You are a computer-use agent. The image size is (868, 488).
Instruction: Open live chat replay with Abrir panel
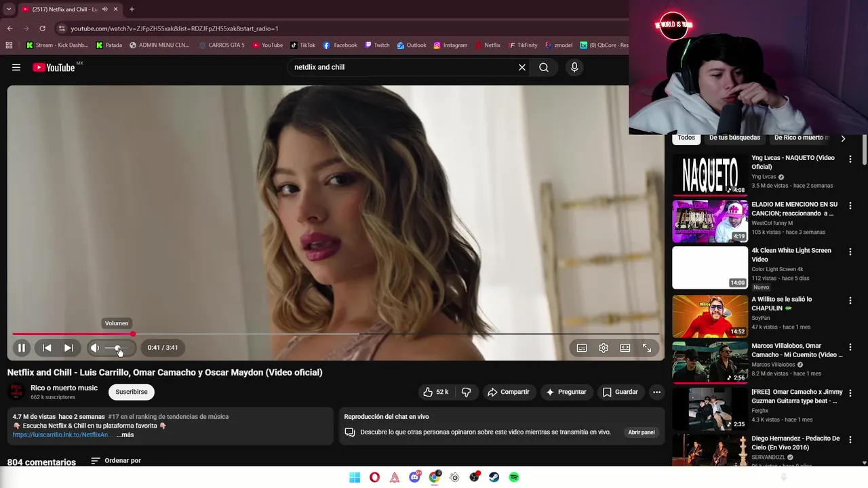tap(642, 432)
